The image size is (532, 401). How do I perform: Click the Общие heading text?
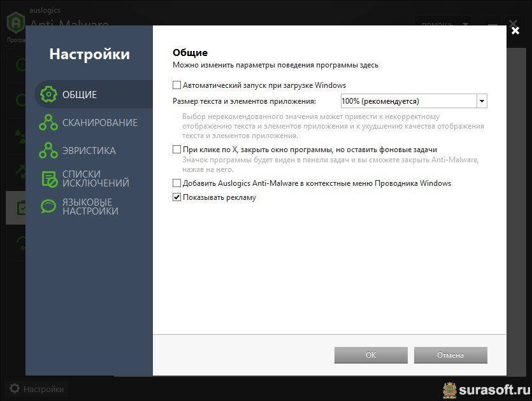point(190,53)
